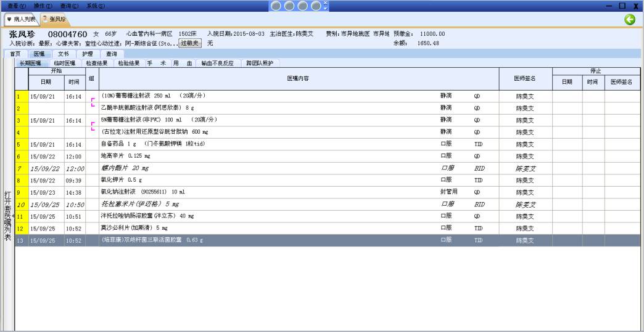Switch to the 检验结果 tab
644x332 pixels.
128,63
